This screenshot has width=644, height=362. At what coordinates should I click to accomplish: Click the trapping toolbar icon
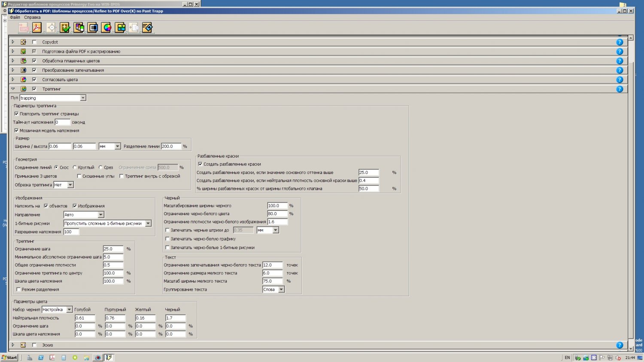121,28
